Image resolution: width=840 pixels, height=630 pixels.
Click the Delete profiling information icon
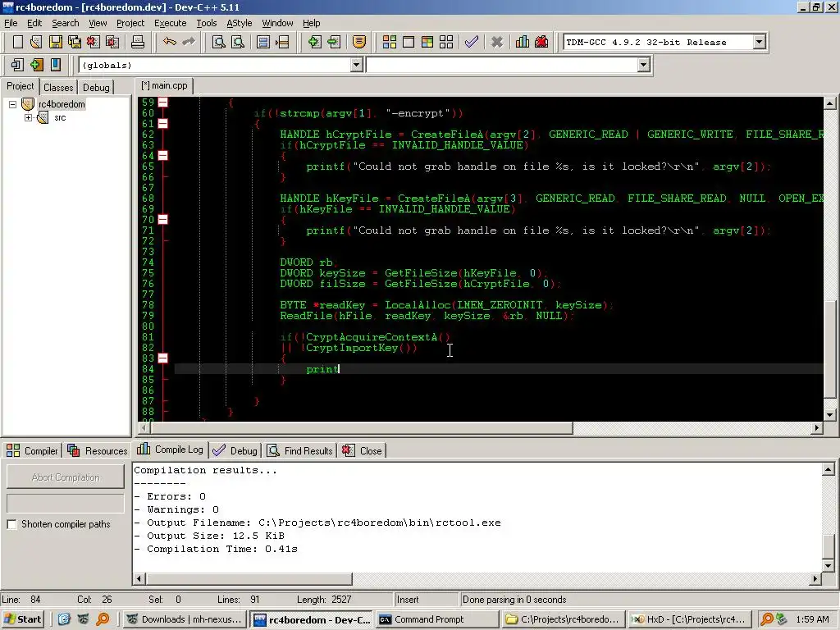click(541, 42)
